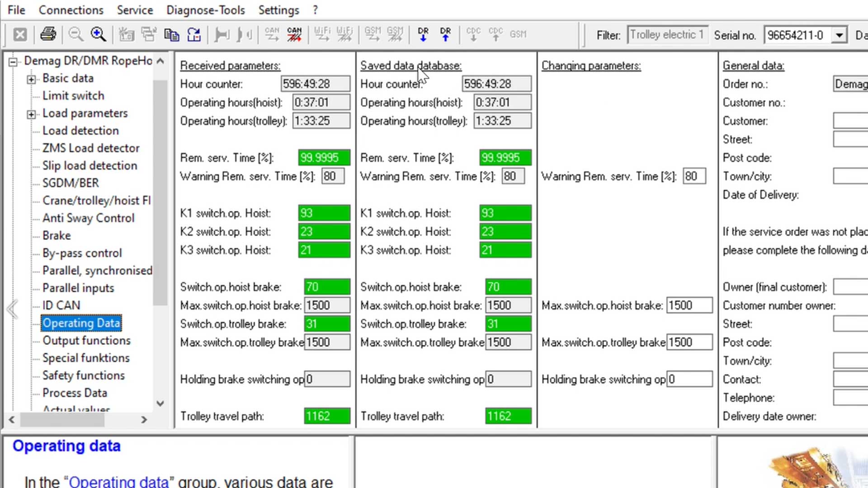Click the Received Hour counter value 596:49:28
Image resolution: width=868 pixels, height=488 pixels.
[x=316, y=84]
